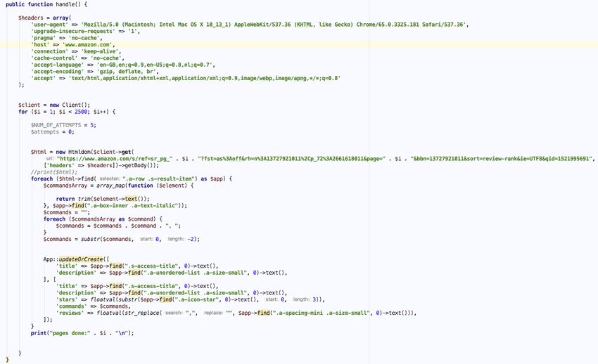This screenshot has height=364, width=598.
Task: Click the 'gzip, deflate, br' encoding value
Action: click(126, 72)
